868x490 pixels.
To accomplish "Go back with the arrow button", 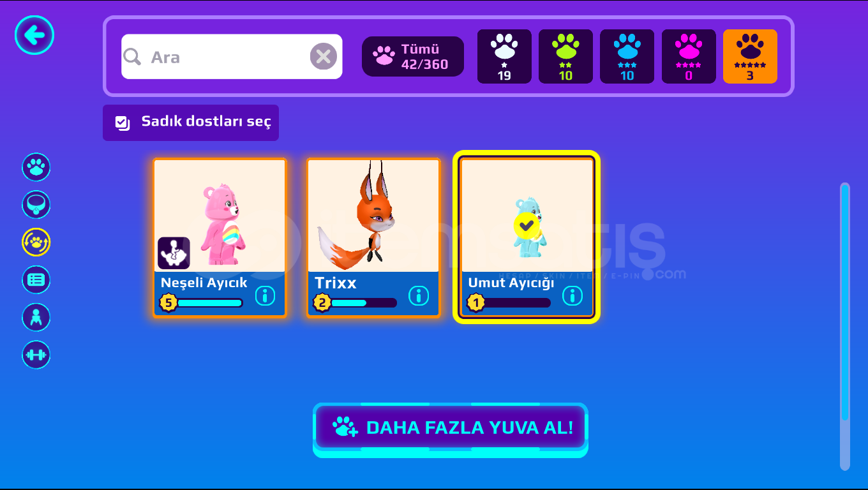I will [34, 34].
